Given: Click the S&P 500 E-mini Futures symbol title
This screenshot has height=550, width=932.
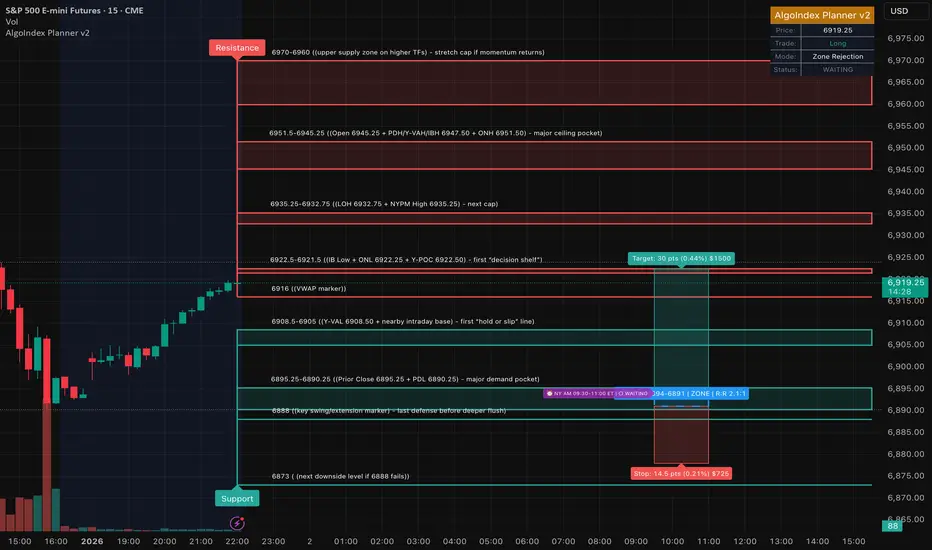Looking at the screenshot, I should click(74, 10).
